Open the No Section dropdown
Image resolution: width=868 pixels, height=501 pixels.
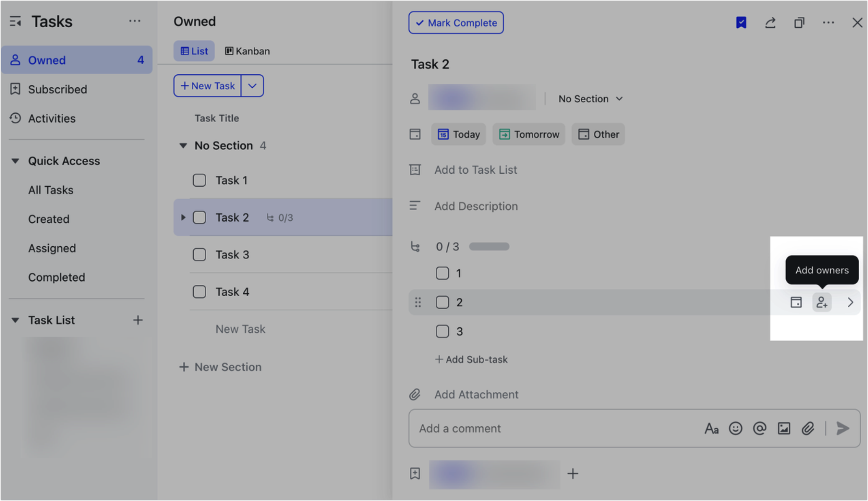click(589, 99)
